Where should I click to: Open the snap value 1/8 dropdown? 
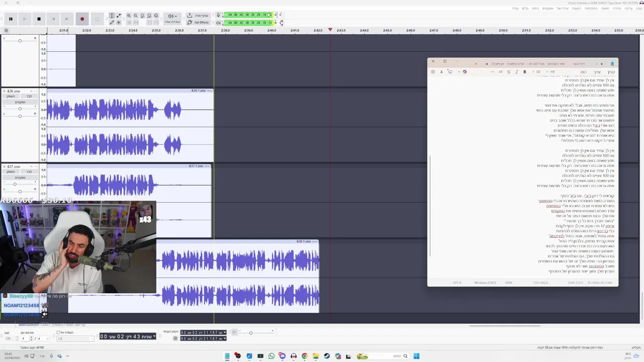[x=75, y=338]
